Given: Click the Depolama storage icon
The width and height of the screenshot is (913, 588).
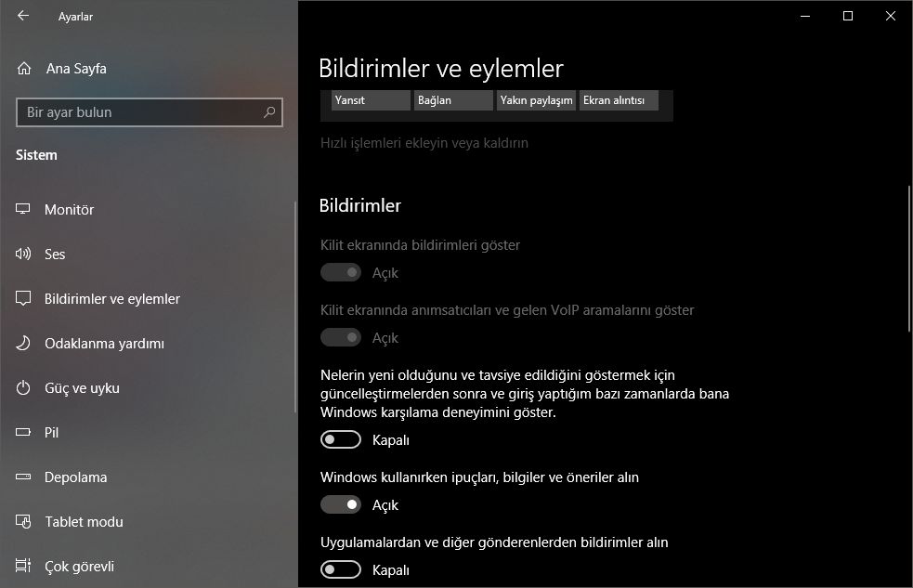Looking at the screenshot, I should coord(22,477).
